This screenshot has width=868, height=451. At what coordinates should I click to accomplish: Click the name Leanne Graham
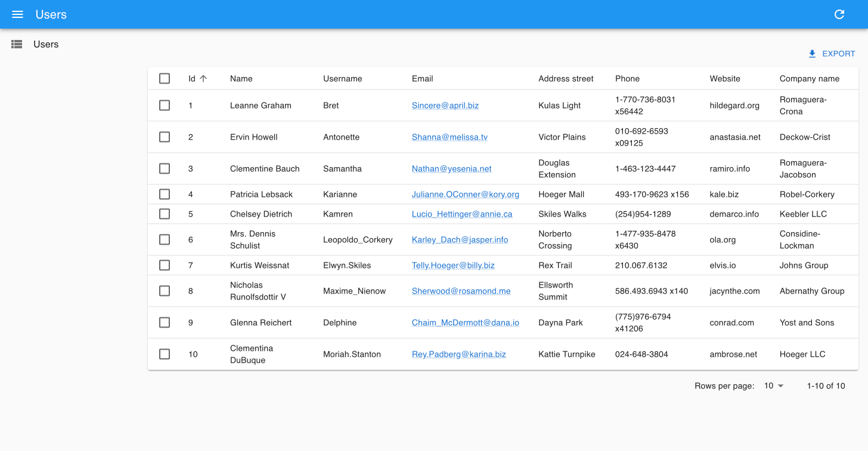coord(261,105)
